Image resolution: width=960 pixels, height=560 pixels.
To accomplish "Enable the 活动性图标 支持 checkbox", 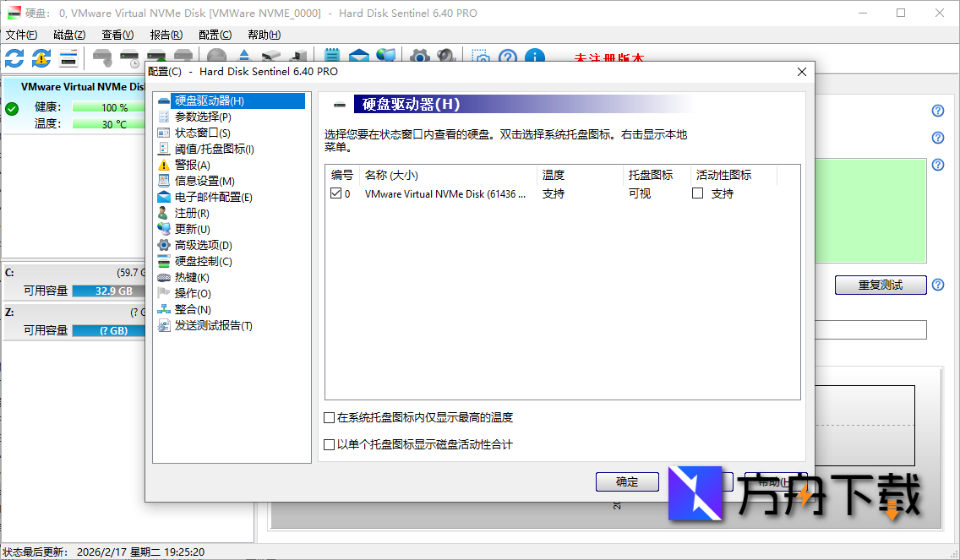I will point(697,193).
